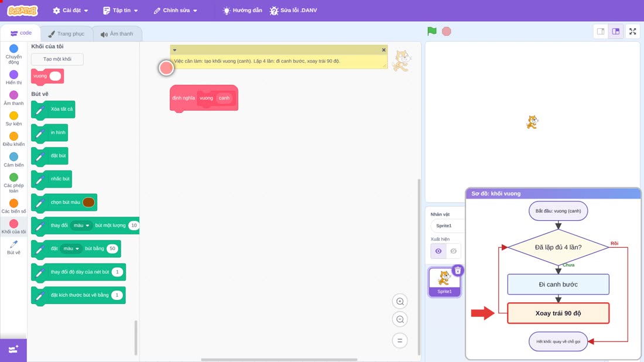The height and width of the screenshot is (362, 644).
Task: Click Tạo một khối button
Action: point(57,59)
